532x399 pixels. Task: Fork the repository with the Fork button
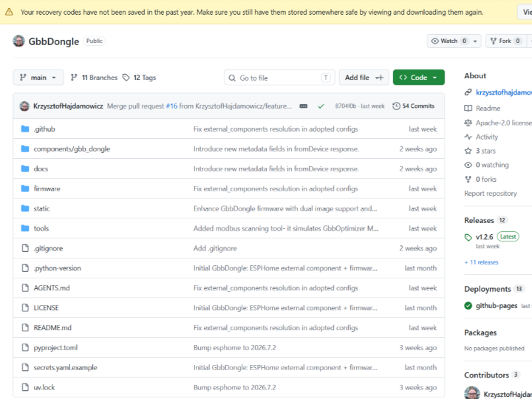(x=505, y=41)
